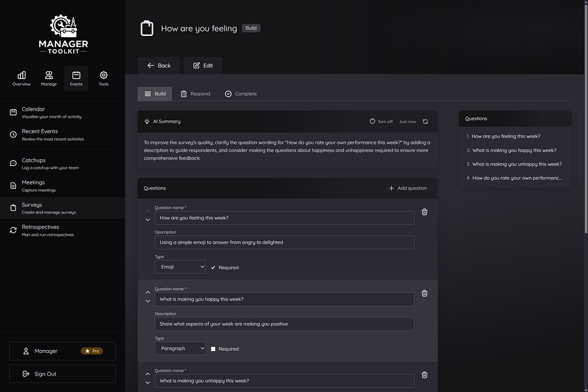The width and height of the screenshot is (588, 392).
Task: Move the happy question up
Action: pyautogui.click(x=148, y=292)
